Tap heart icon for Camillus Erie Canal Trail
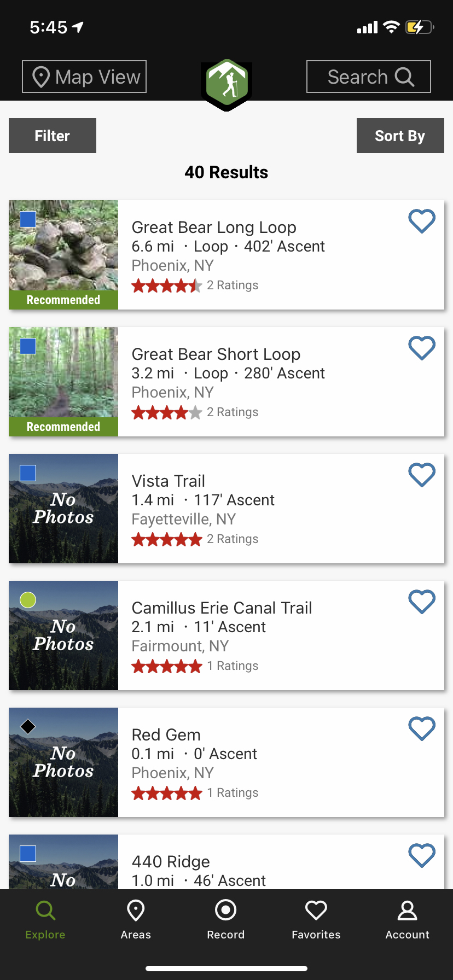The width and height of the screenshot is (453, 980). (x=422, y=602)
